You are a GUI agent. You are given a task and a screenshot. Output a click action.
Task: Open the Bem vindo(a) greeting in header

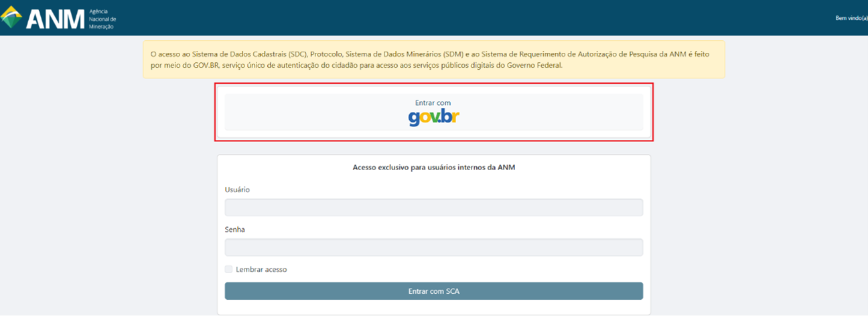(851, 18)
